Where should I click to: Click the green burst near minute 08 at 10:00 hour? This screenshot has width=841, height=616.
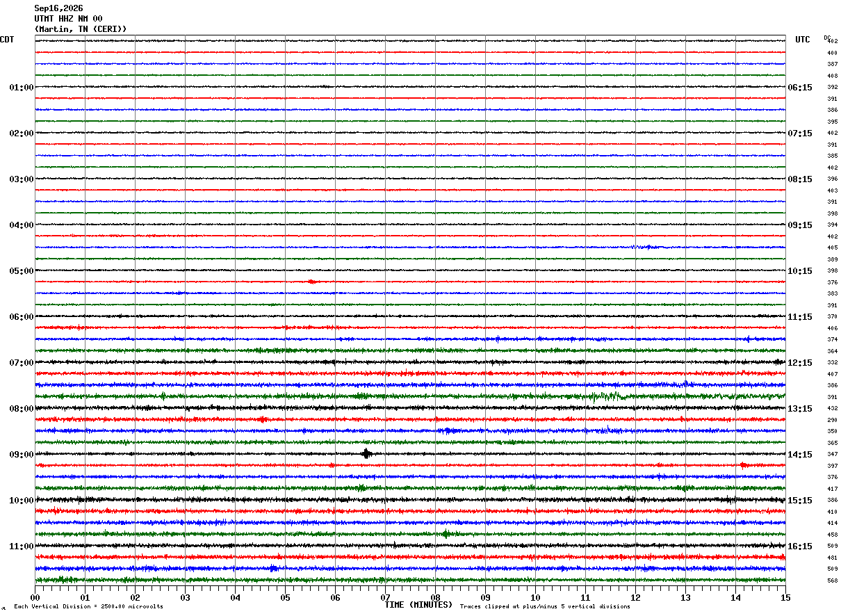pos(446,534)
